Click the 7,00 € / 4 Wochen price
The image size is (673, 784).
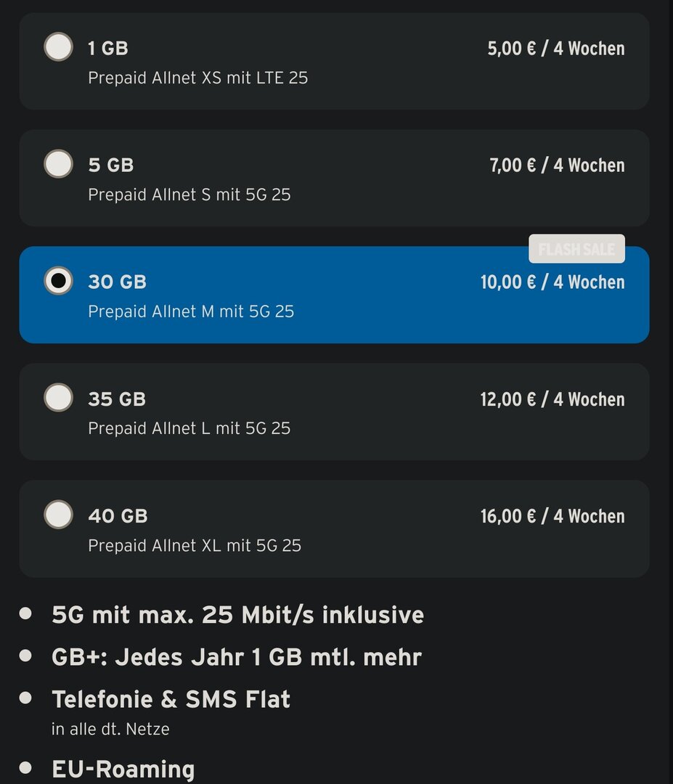557,166
